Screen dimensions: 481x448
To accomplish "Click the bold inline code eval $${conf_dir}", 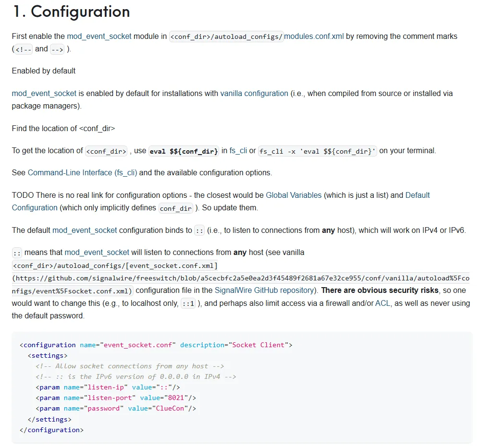I will click(x=184, y=151).
